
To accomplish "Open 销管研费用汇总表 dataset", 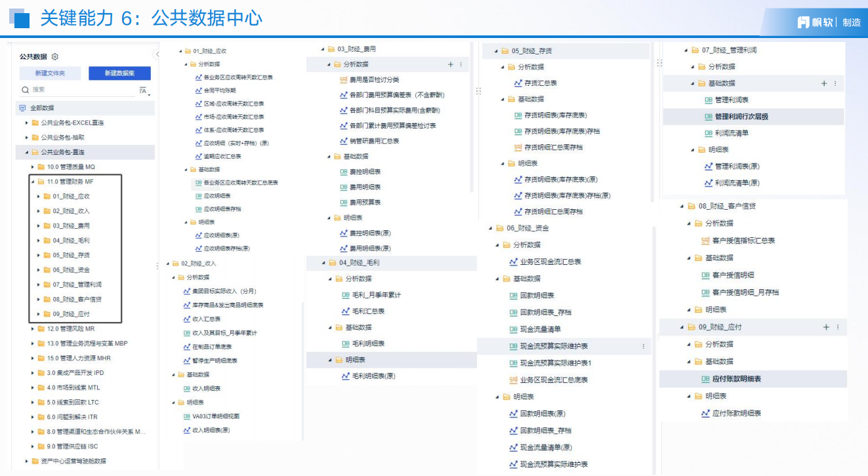I will click(374, 141).
